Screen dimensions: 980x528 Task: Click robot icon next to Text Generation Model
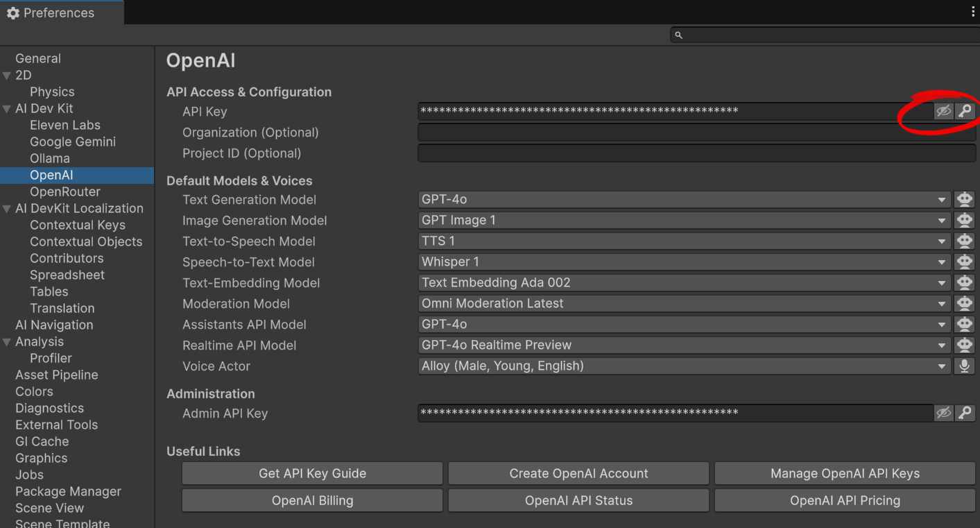pos(964,200)
